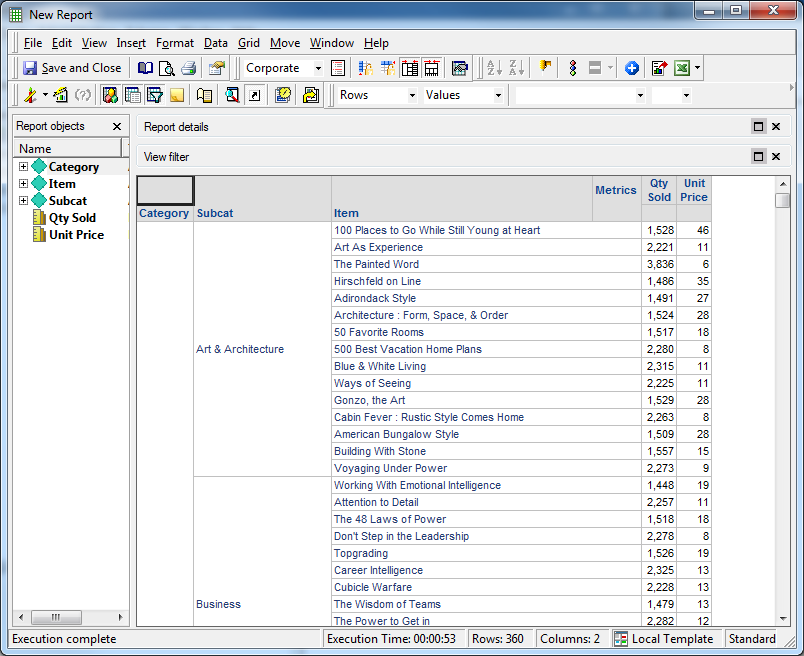Export report using green Excel icon
This screenshot has height=656, width=804.
tap(682, 68)
